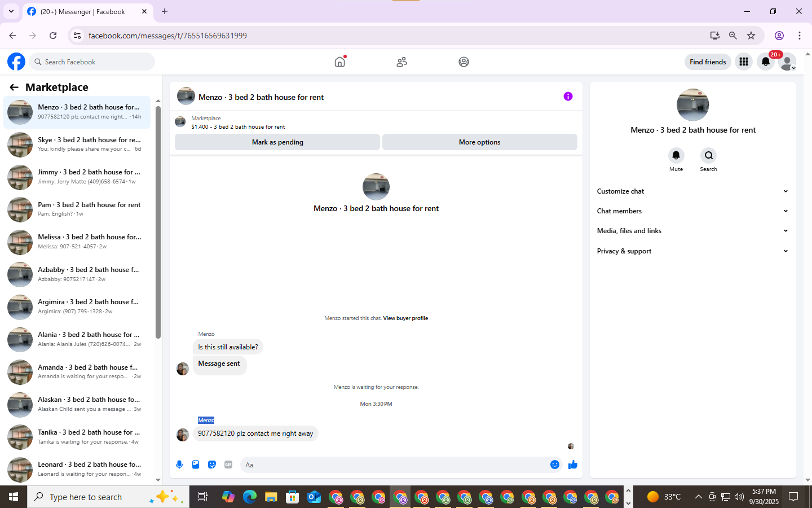Reload the page in browser
The width and height of the screenshot is (812, 508).
53,36
